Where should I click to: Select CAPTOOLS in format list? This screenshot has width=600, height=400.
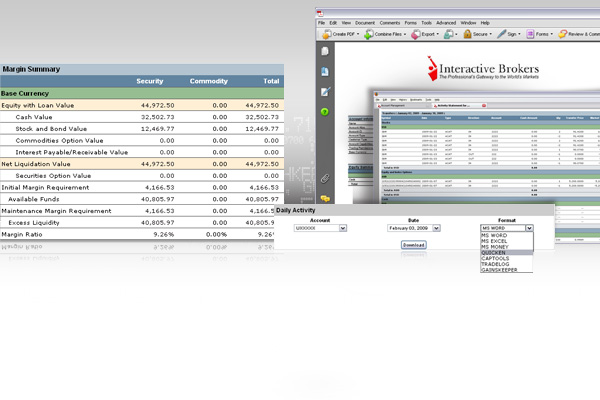pyautogui.click(x=507, y=258)
